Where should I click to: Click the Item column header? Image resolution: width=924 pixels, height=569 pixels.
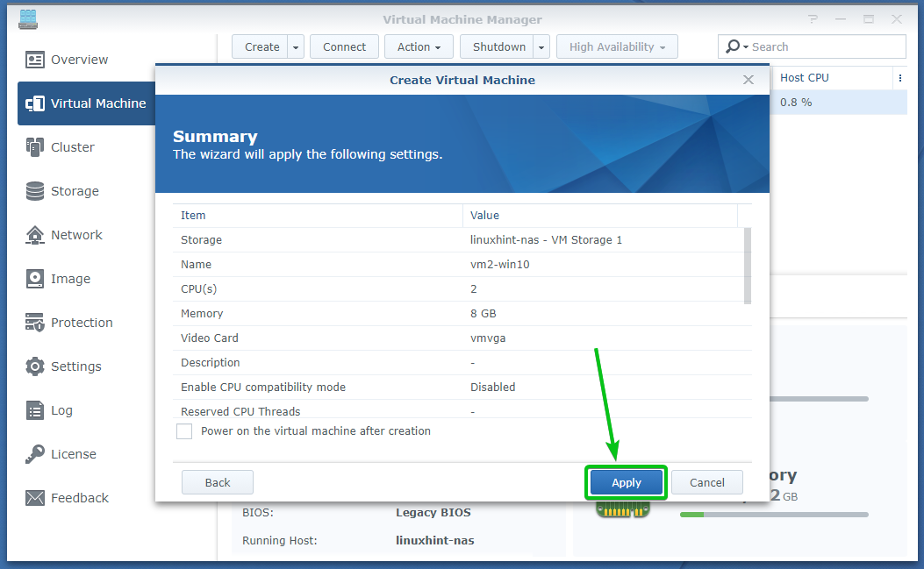[318, 216]
